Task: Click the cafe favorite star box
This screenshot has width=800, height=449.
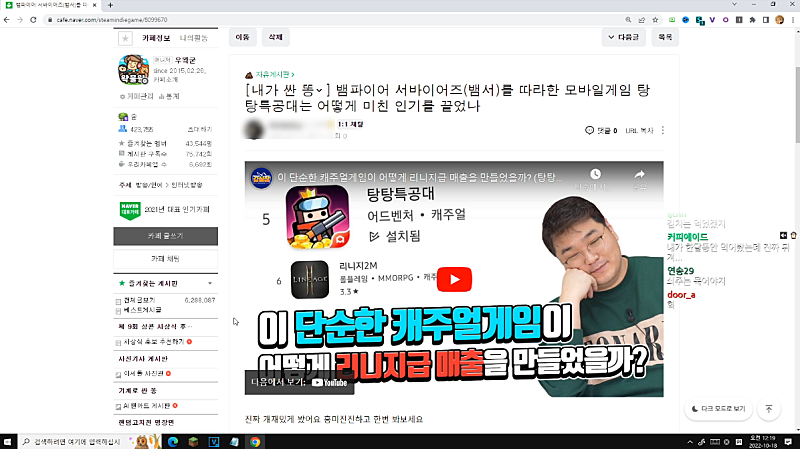Action: [125, 38]
